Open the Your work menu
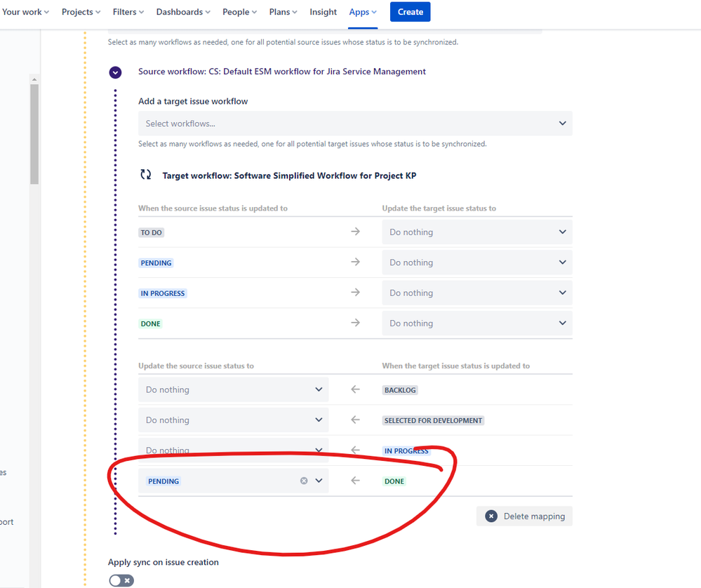The width and height of the screenshot is (701, 588). pyautogui.click(x=25, y=12)
